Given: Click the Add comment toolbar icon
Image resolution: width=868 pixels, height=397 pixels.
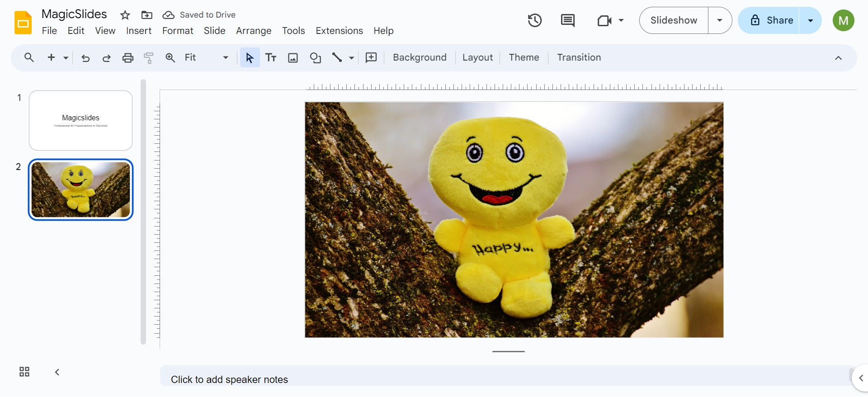Looking at the screenshot, I should coord(371,58).
